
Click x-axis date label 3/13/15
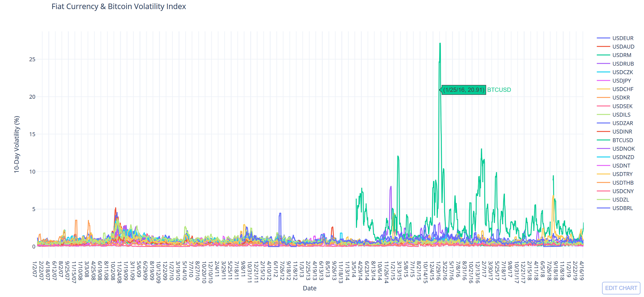(399, 270)
